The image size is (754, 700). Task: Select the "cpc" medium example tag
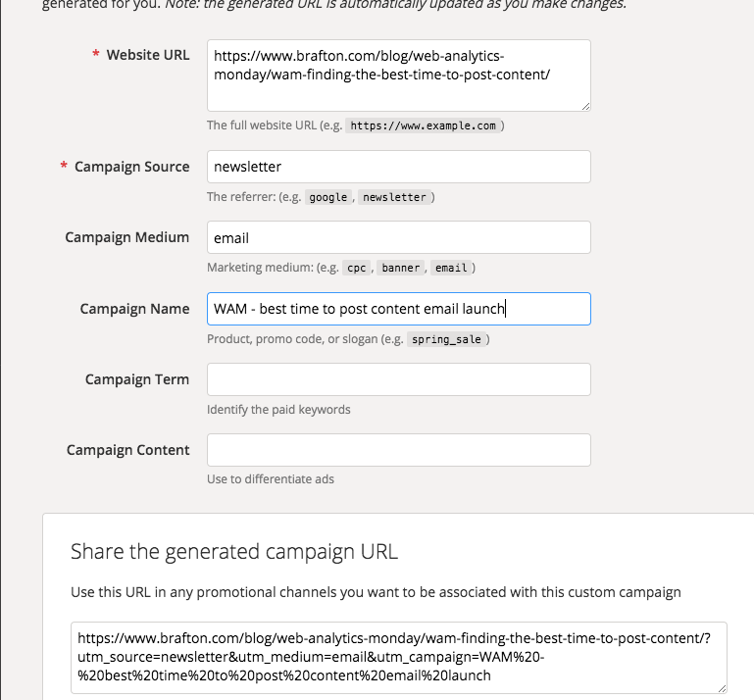point(356,268)
